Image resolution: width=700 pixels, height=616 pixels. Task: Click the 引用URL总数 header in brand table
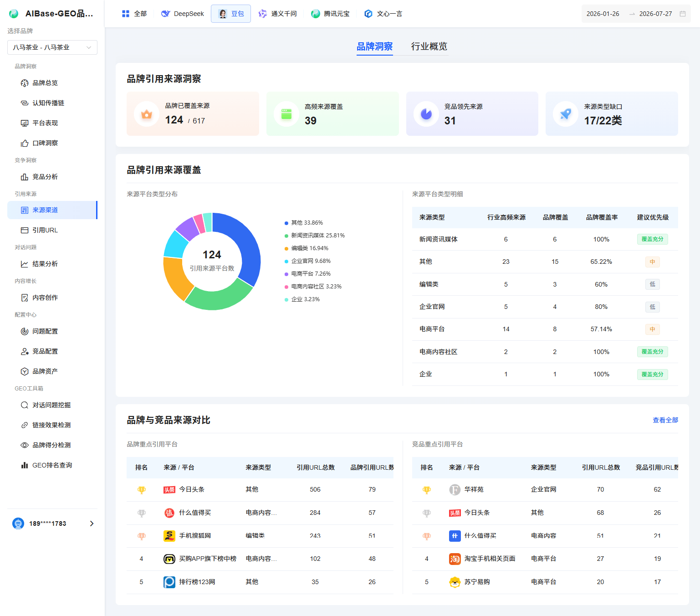click(315, 467)
